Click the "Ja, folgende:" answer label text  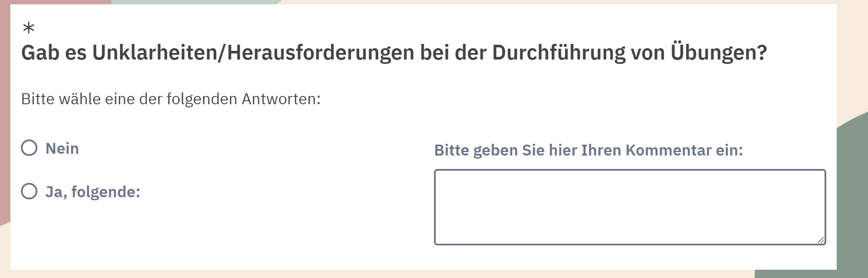pyautogui.click(x=93, y=192)
